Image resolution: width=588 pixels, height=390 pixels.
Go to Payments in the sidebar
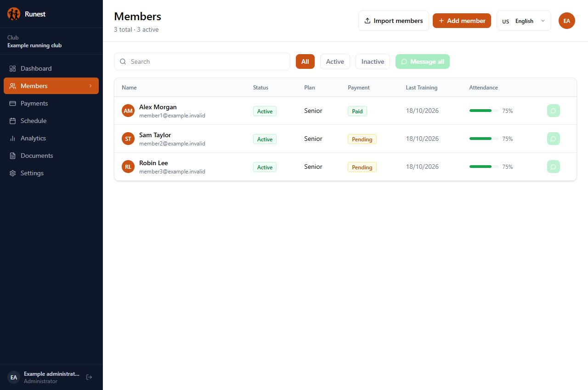coord(51,103)
